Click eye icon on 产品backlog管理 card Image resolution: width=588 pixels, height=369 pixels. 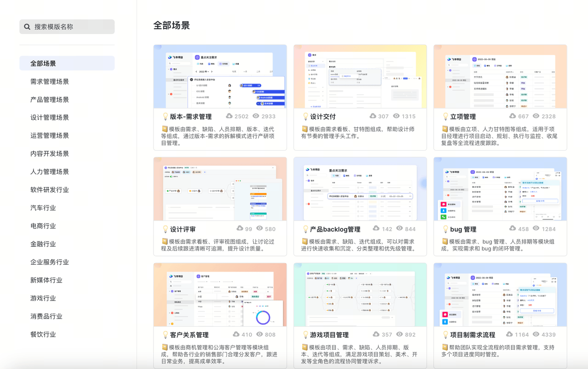click(400, 228)
